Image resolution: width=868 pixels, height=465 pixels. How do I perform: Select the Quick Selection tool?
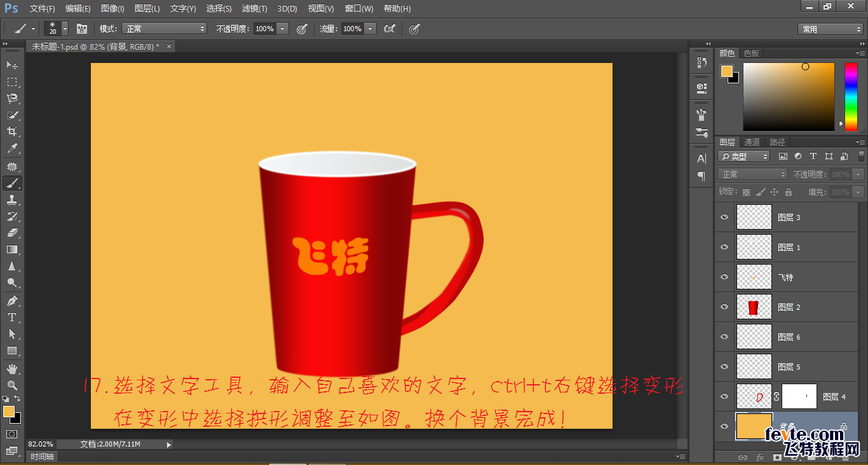click(12, 115)
